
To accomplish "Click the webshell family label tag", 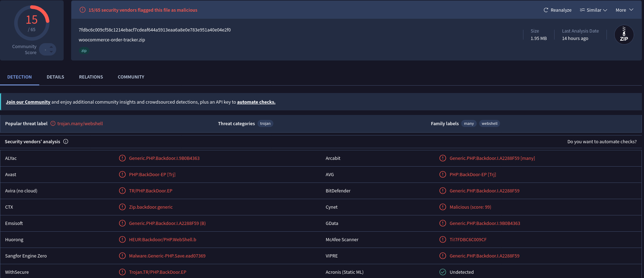I will point(489,123).
